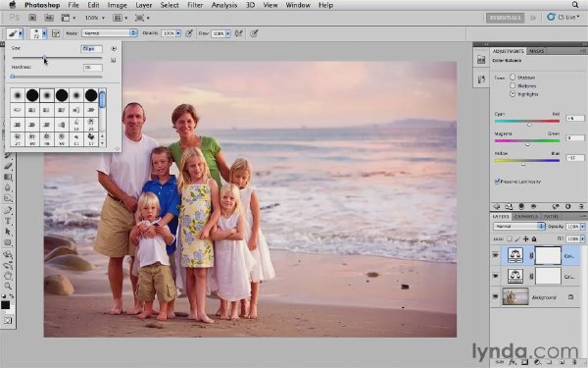This screenshot has width=588, height=368.
Task: Add layer mask icon at Layers panel bottom
Action: pyautogui.click(x=526, y=363)
